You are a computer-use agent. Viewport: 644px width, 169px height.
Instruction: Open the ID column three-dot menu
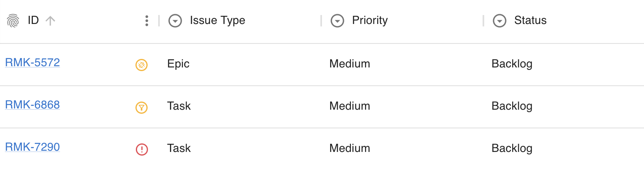pos(146,21)
